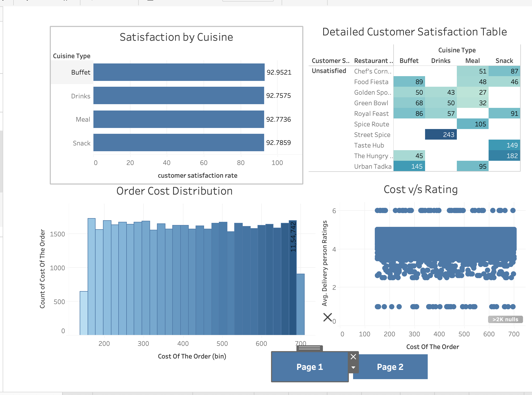Click the Page 2 navigation button

click(x=390, y=367)
